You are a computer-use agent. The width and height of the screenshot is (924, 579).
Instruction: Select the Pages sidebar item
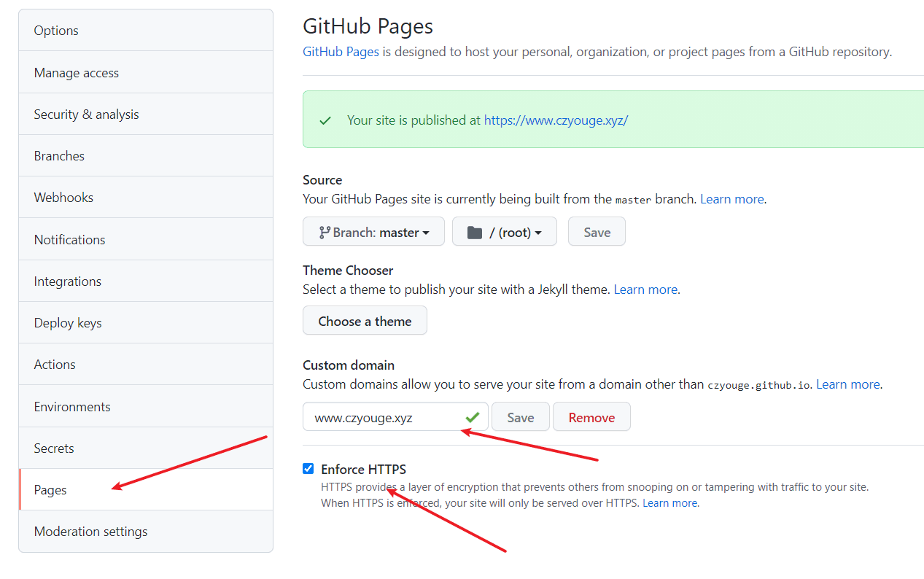[146, 489]
